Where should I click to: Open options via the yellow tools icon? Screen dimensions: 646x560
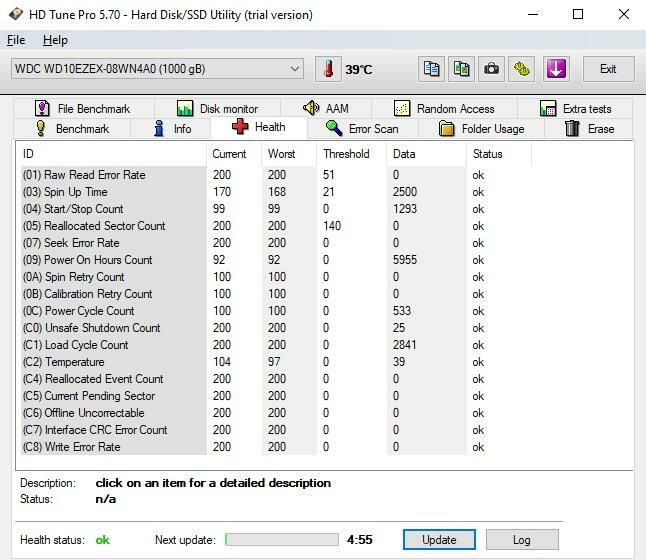522,69
